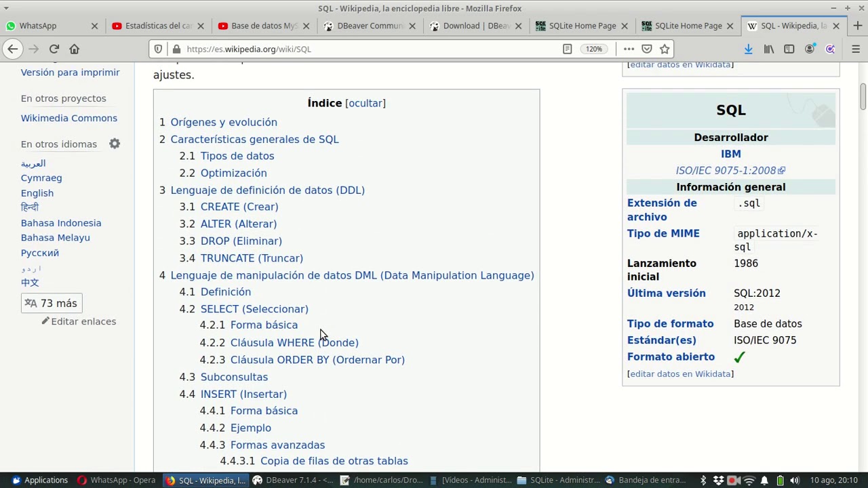Open ISO/IEC 9075-1:2008 external link
The image size is (868, 488).
pos(730,171)
